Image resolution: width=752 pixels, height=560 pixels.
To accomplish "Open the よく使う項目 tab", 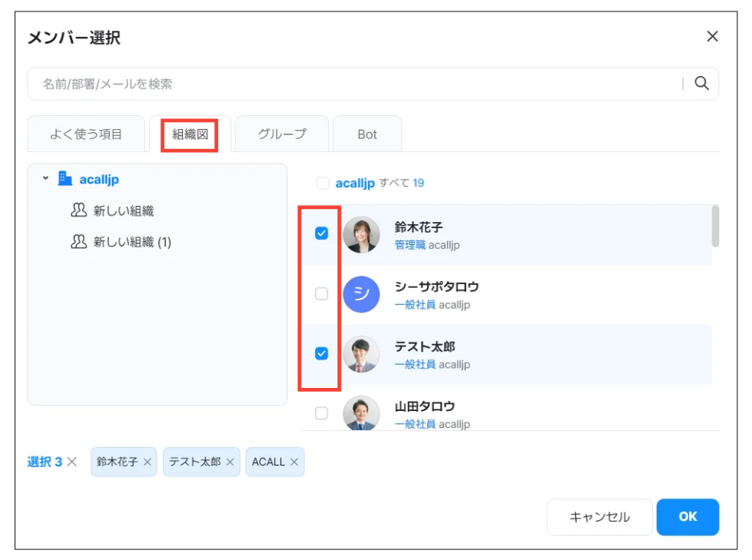I will pos(86,134).
